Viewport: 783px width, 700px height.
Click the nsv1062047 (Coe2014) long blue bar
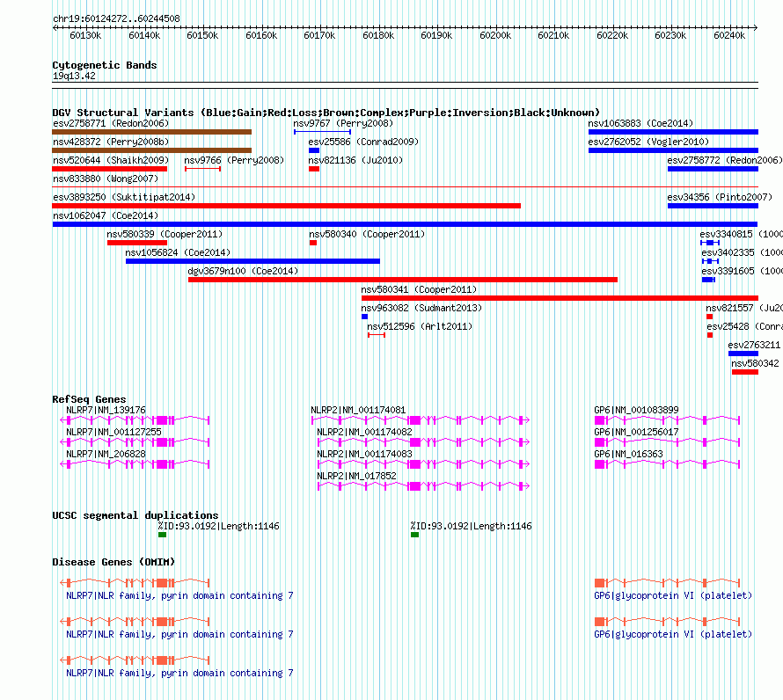405,224
